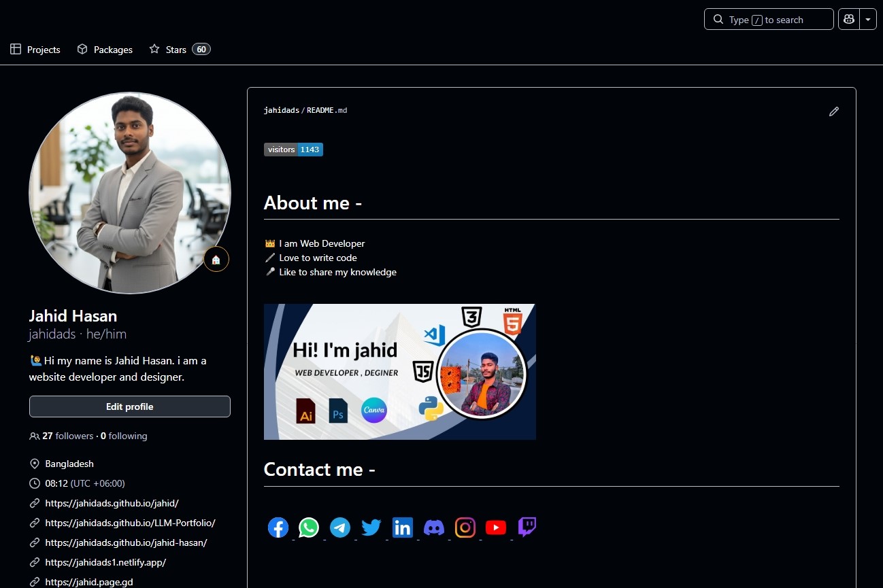Open the jahidads.github.io/LLM-Portfolio/ link
This screenshot has height=588, width=883.
tap(130, 523)
